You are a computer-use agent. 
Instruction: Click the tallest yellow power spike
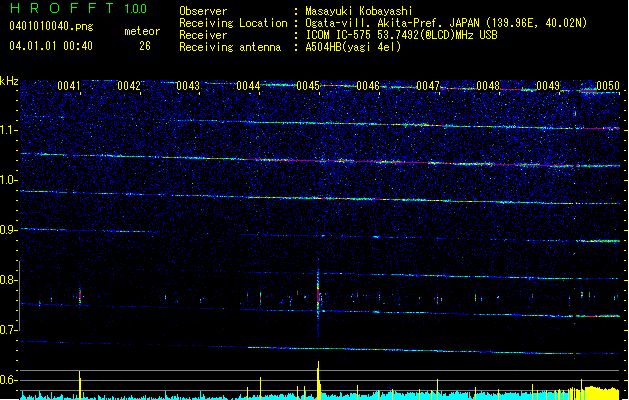(x=319, y=380)
